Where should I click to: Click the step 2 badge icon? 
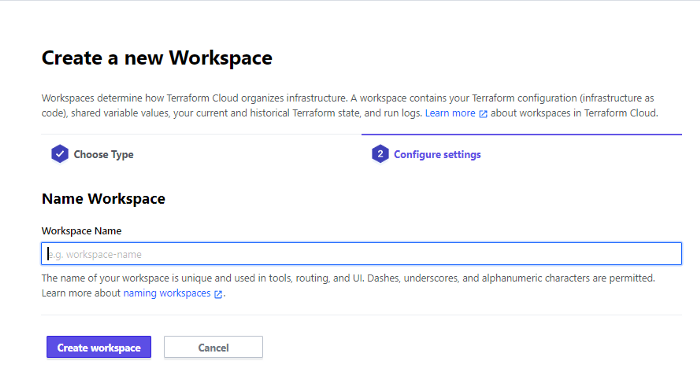(x=380, y=154)
